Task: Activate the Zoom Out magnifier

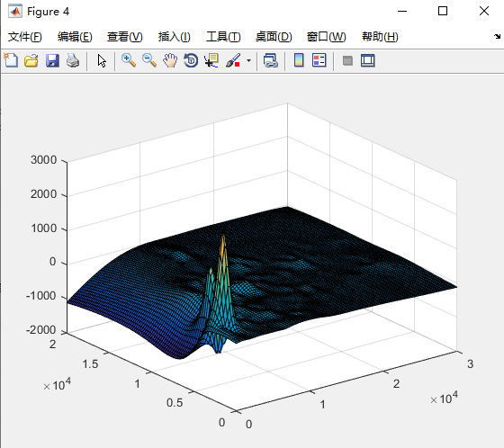Action: [149, 60]
